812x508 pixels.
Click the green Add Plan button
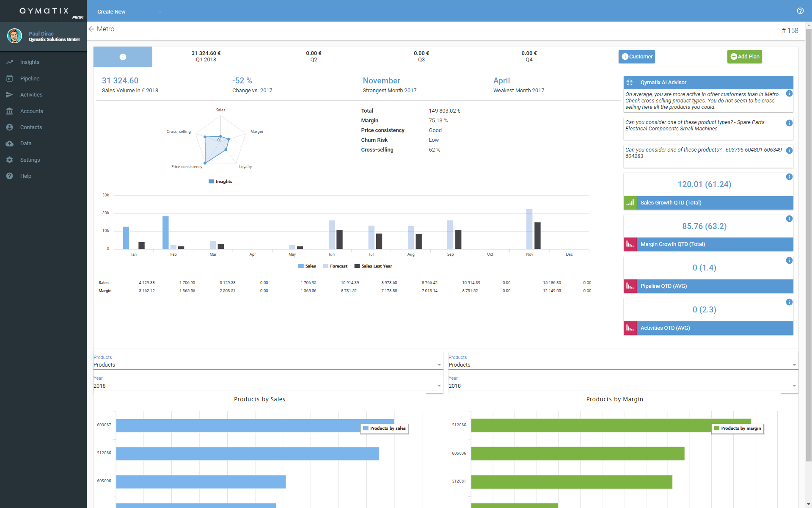click(745, 57)
